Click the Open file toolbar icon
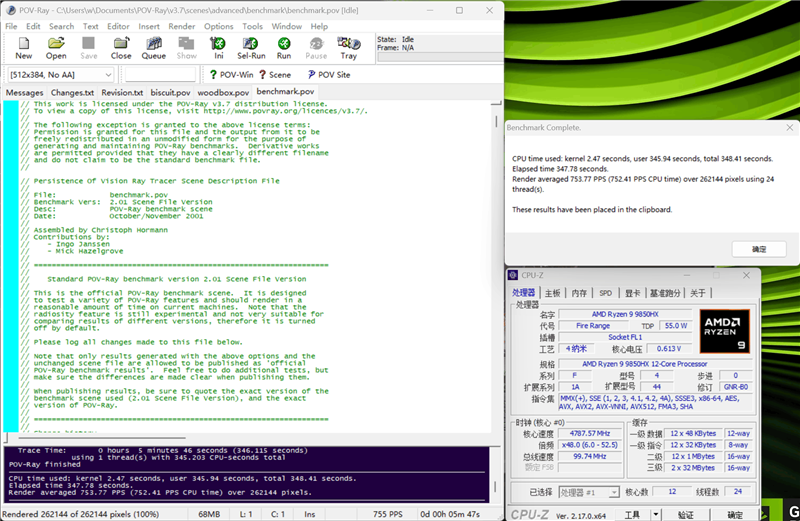Viewport: 800px width, 521px height. [x=56, y=48]
